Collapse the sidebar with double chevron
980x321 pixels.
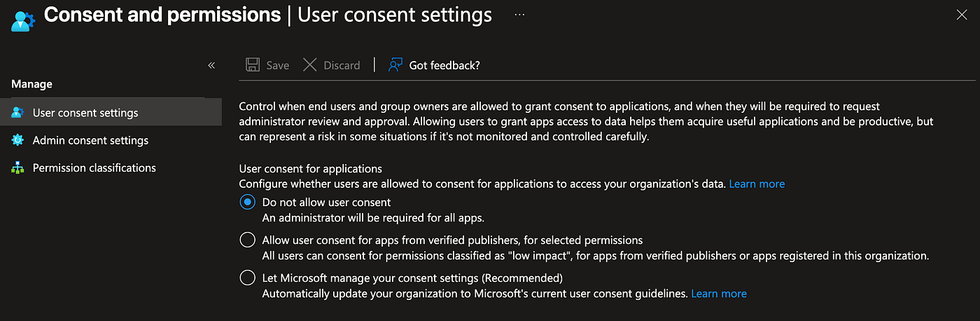211,65
